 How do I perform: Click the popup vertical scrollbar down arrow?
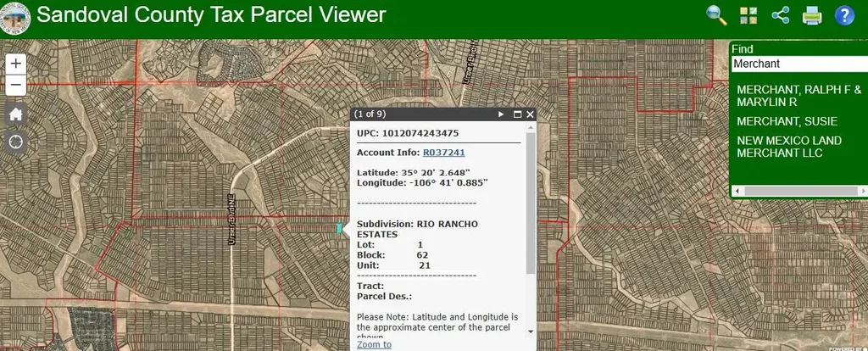click(x=531, y=331)
